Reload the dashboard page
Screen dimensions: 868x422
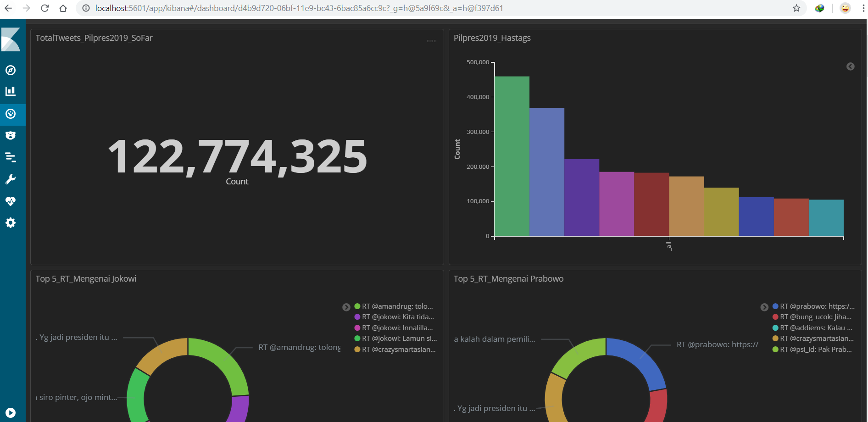point(45,8)
